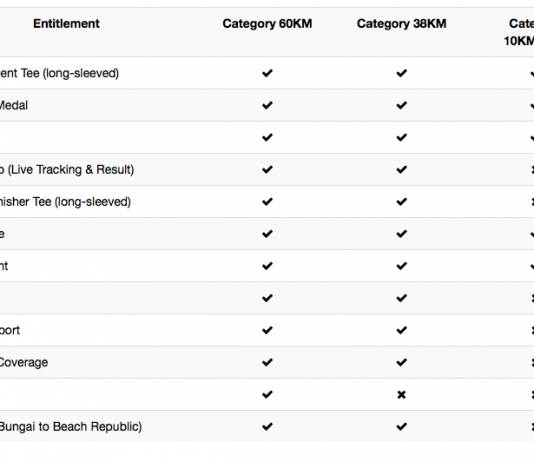
Task: Click 38KM checkmark for long-sleeved Event Tee row
Action: (402, 73)
